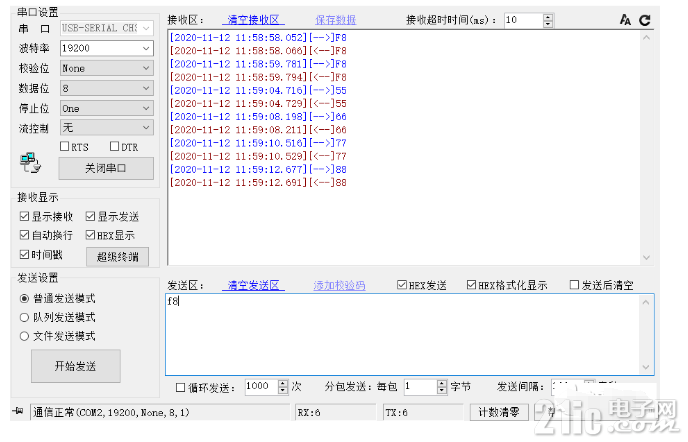The width and height of the screenshot is (688, 442).
Task: Click the pin icon in status bar
Action: tap(18, 411)
